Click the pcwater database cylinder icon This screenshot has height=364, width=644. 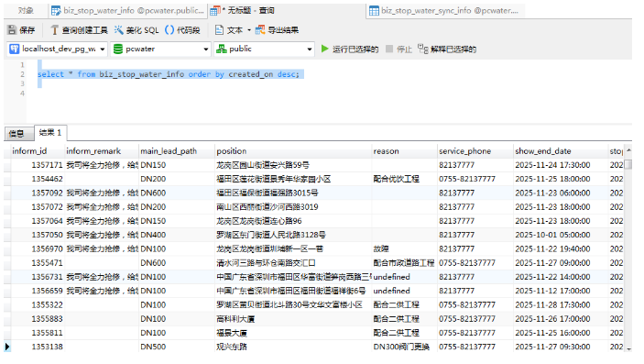tap(118, 49)
